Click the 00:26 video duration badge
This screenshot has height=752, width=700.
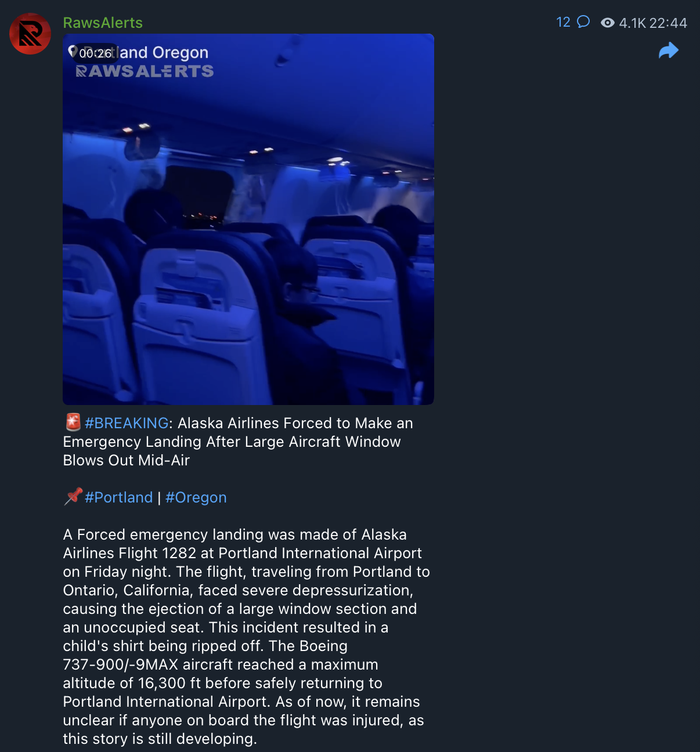95,53
